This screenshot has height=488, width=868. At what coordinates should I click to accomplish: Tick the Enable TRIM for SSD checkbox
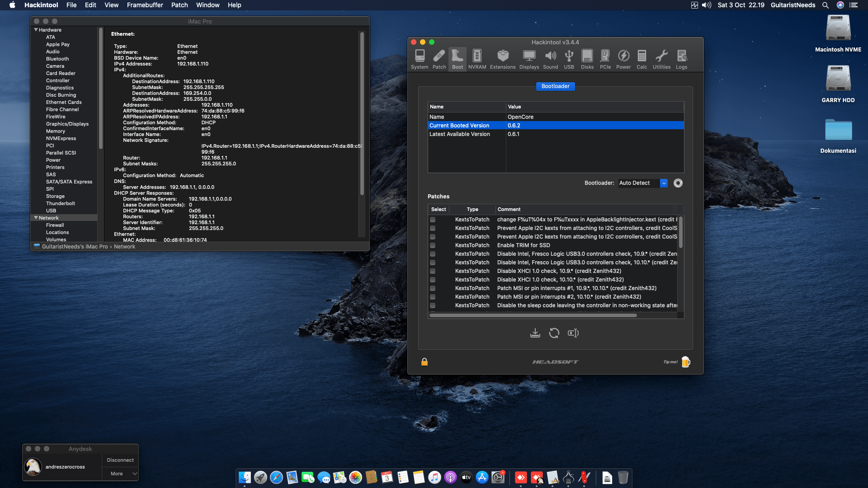[x=433, y=245]
